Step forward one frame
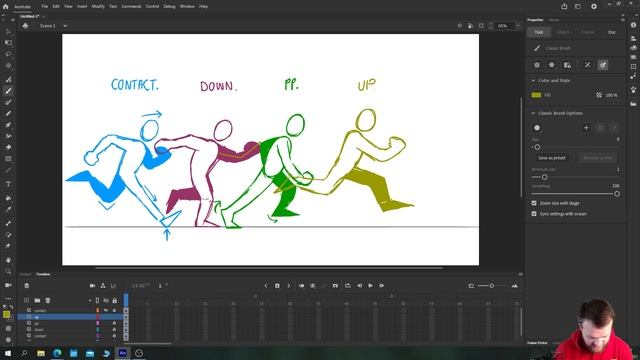The image size is (640, 360). point(382,286)
